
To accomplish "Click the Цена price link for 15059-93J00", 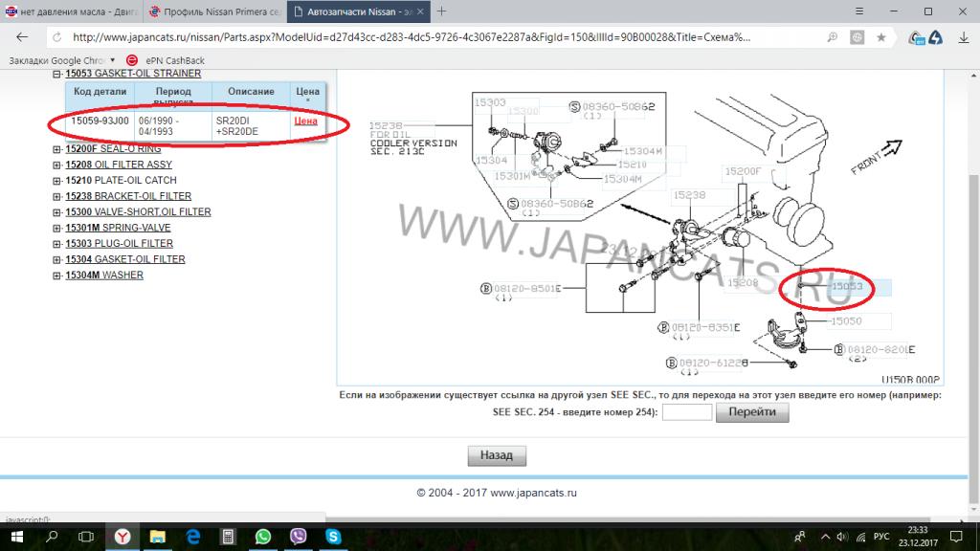I will tap(305, 121).
